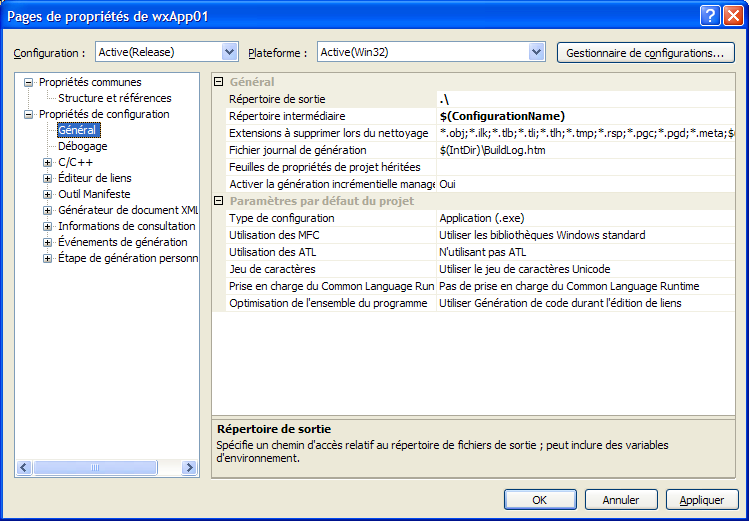Screen dimensions: 749x521
Task: Select the Type de configuration property
Action: pos(331,218)
